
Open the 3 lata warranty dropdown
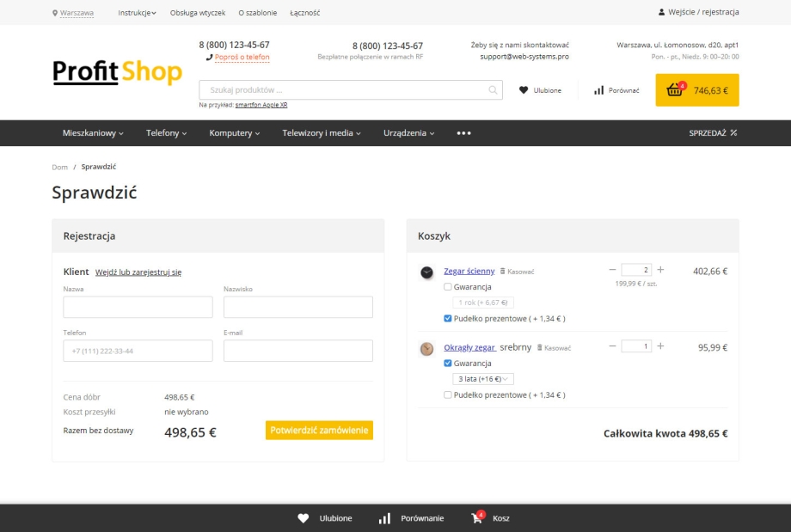tap(482, 379)
